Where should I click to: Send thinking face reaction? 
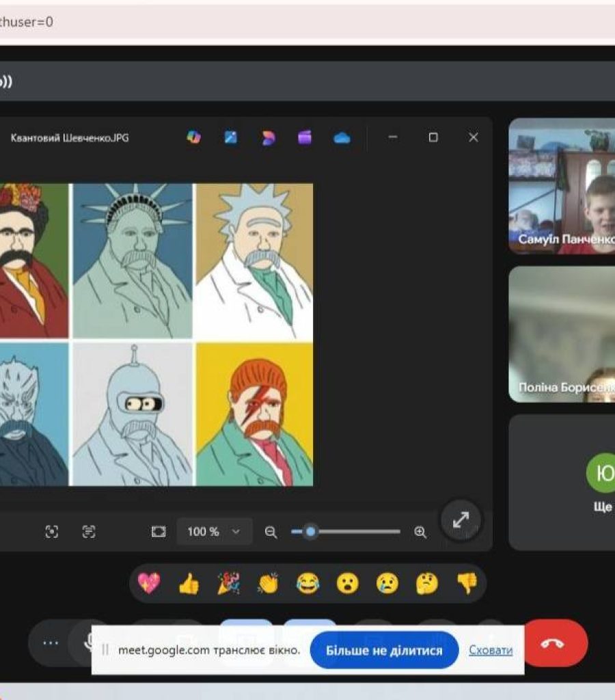coord(427,583)
